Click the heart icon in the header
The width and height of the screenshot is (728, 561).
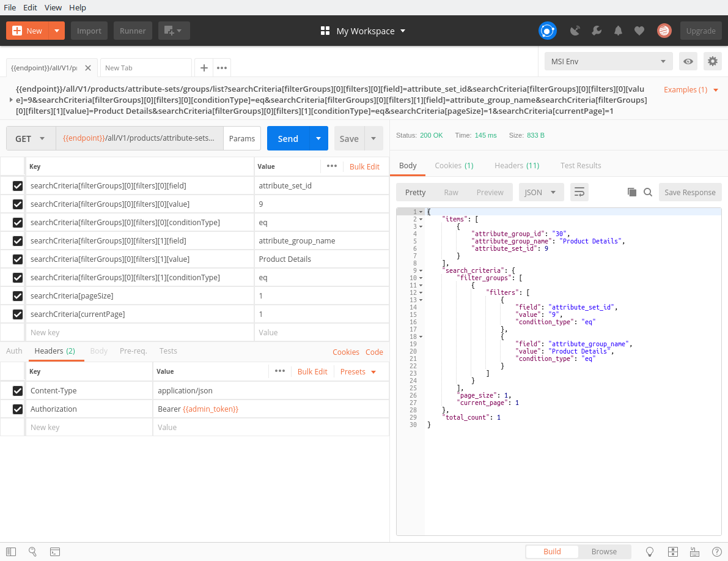[639, 31]
